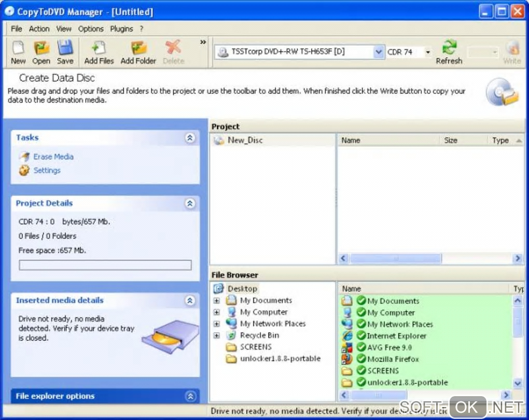The image size is (529, 420).
Task: Click the New project toolbar icon
Action: point(18,48)
